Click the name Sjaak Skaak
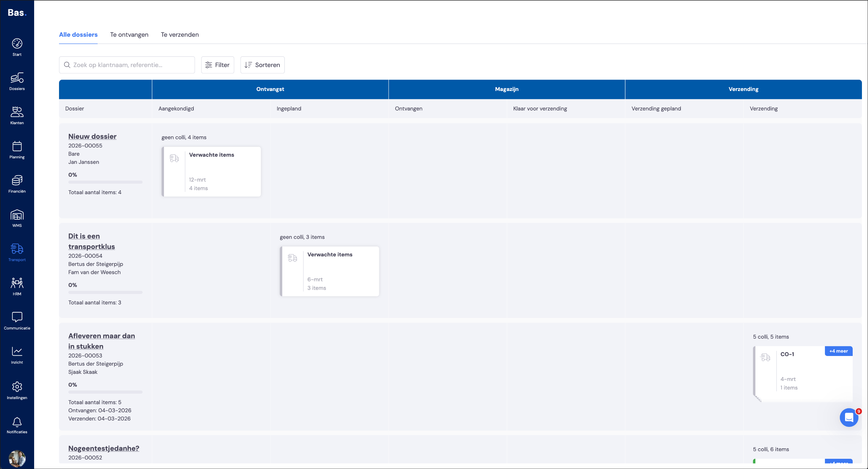The image size is (868, 469). tap(83, 372)
